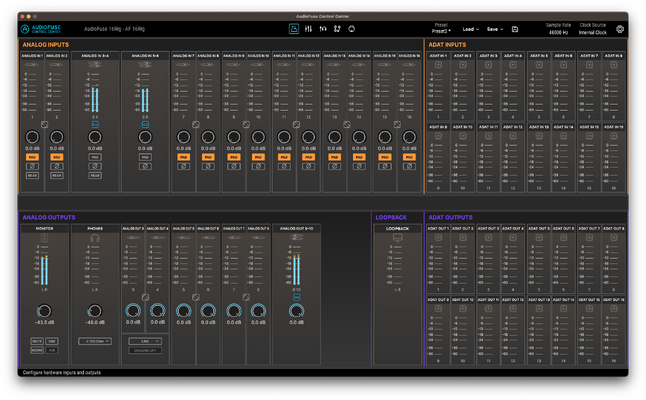This screenshot has height=400, width=646.
Task: Open the Sample Rate 48000 Hz selector
Action: click(558, 33)
